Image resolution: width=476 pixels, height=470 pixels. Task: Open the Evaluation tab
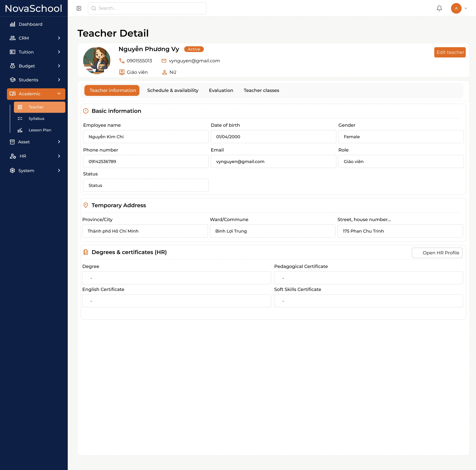(221, 91)
